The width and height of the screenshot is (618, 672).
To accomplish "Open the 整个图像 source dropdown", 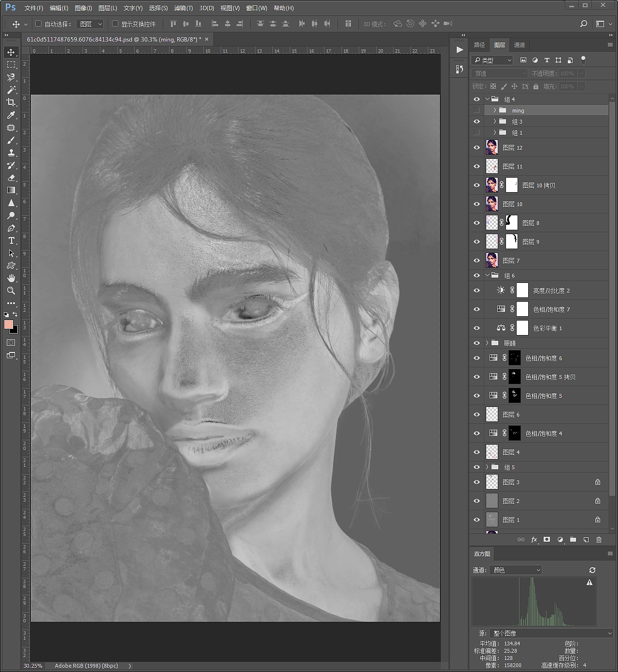I will 551,633.
